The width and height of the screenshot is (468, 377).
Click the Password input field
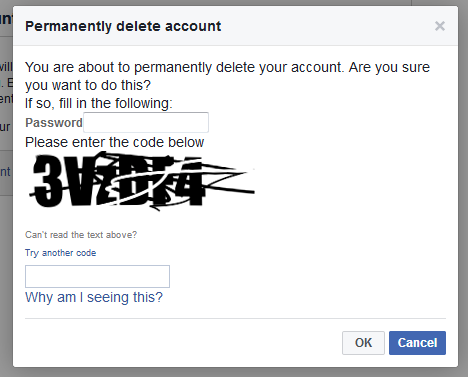pos(146,123)
